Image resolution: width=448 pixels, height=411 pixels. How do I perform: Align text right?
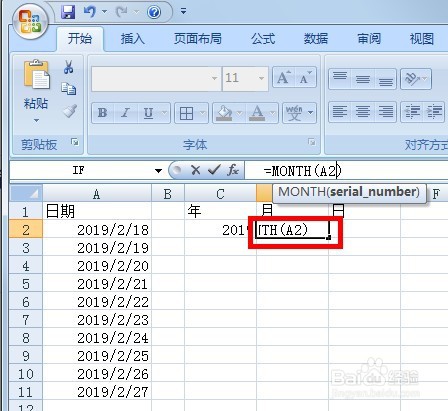pos(386,112)
